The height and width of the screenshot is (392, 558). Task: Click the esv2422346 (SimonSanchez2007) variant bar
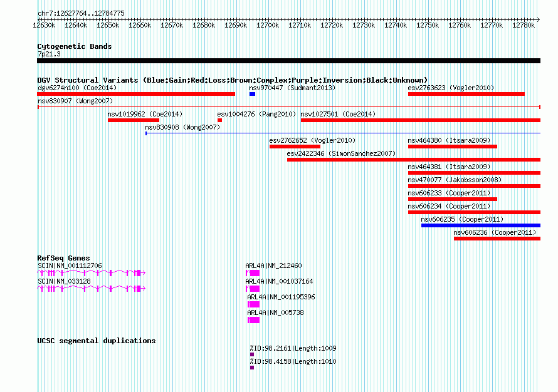414,160
